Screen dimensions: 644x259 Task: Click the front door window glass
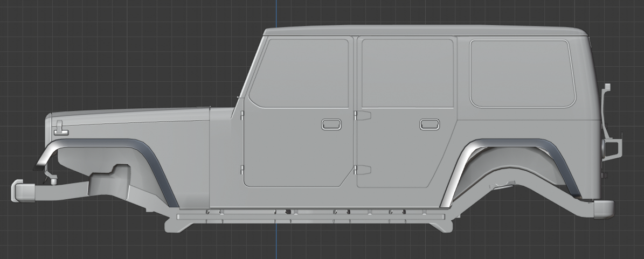coord(300,73)
